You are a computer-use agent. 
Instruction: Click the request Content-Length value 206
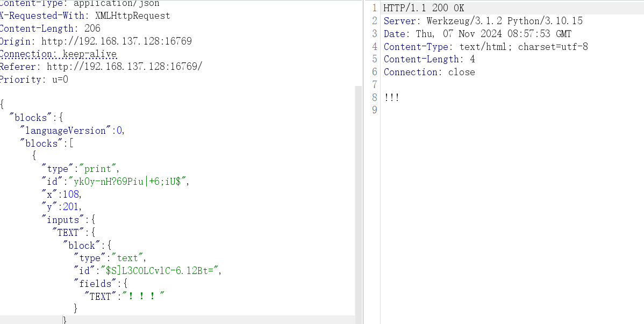pos(92,28)
